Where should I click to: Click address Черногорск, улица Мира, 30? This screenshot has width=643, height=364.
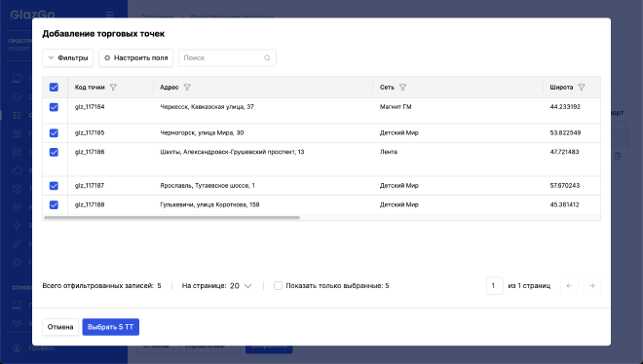point(202,133)
